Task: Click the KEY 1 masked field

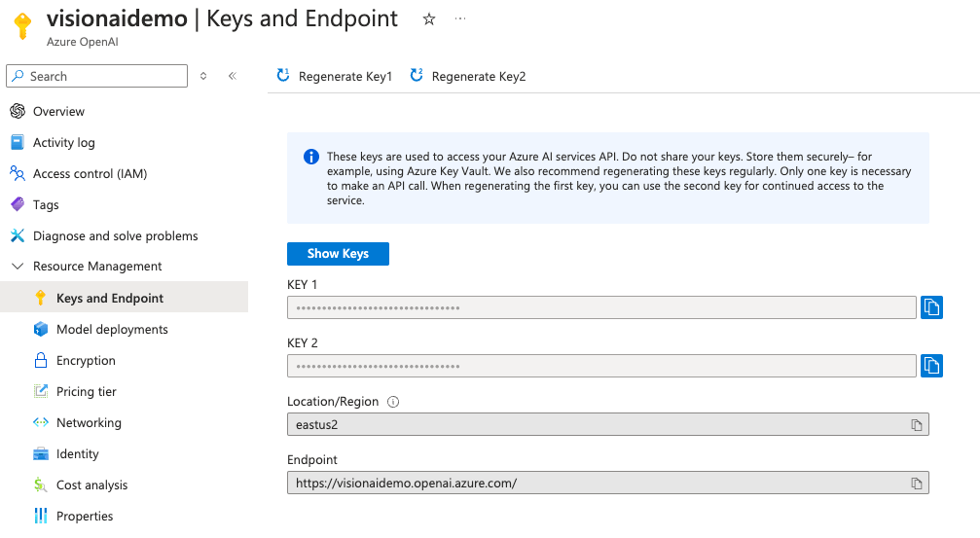Action: (x=601, y=308)
